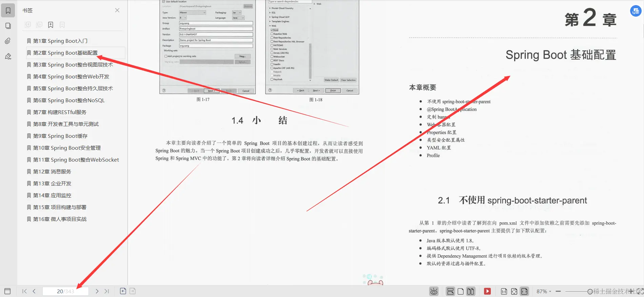Go to bookmark 第12章 消息服务
The image size is (644, 297).
coord(52,171)
